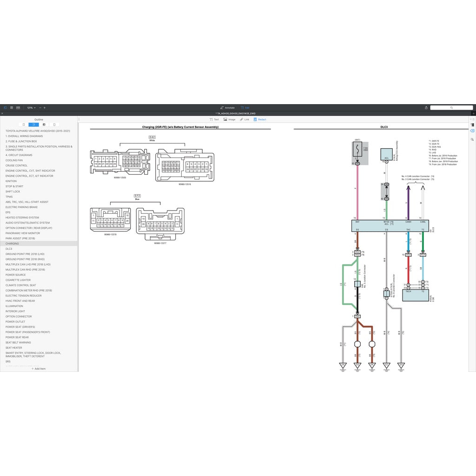Viewport: 476px width, 476px height.
Task: Click the Add Item button
Action: pyautogui.click(x=38, y=368)
